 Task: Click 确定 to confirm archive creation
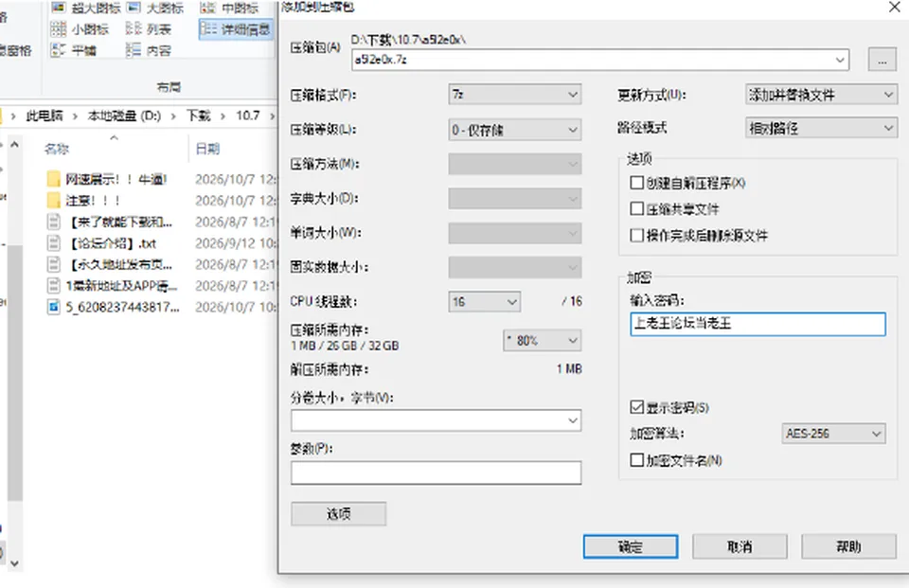(631, 546)
